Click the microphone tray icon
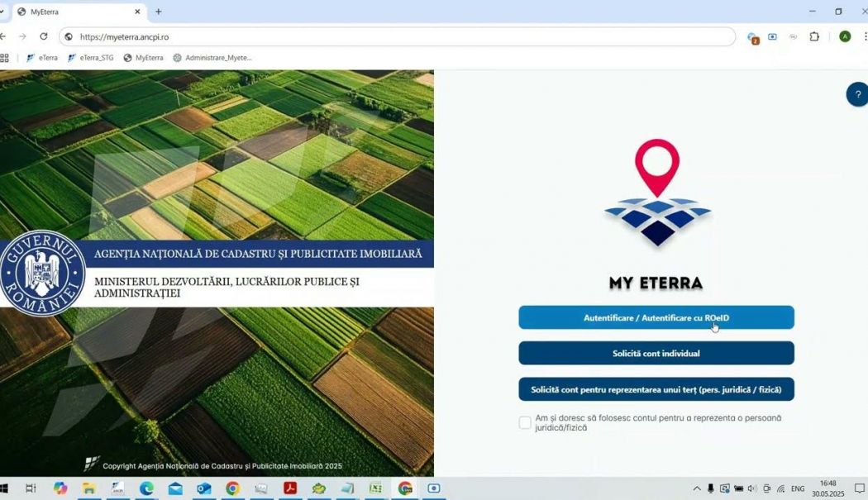The height and width of the screenshot is (500, 868). (710, 488)
